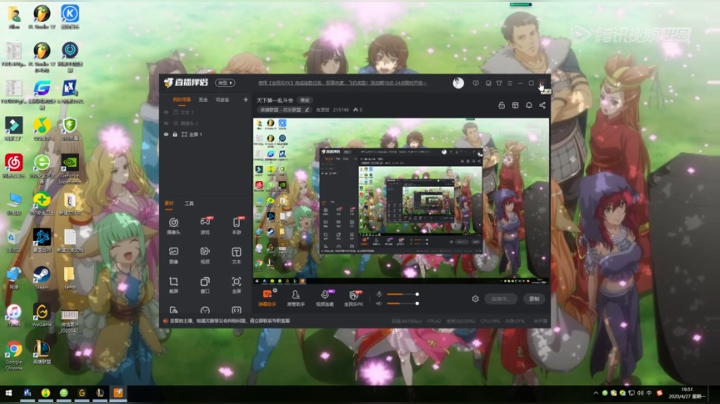Toggle visibility of 文本 1 source

(x=166, y=112)
